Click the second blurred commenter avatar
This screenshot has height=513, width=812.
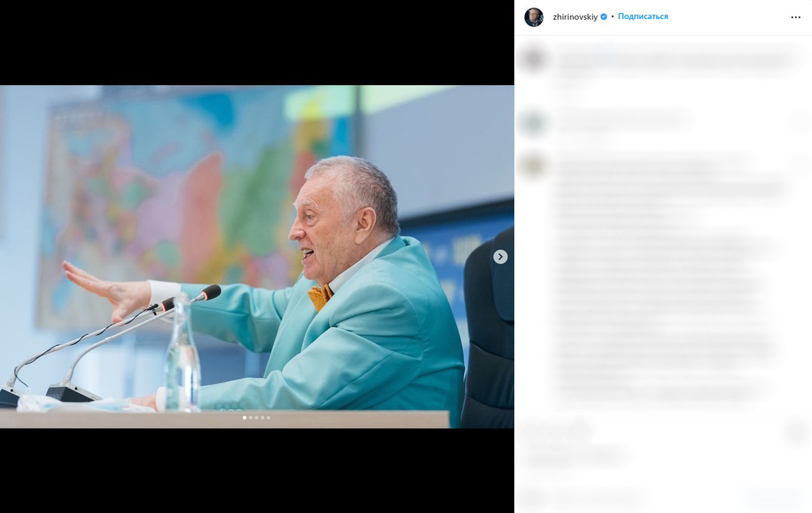(533, 124)
